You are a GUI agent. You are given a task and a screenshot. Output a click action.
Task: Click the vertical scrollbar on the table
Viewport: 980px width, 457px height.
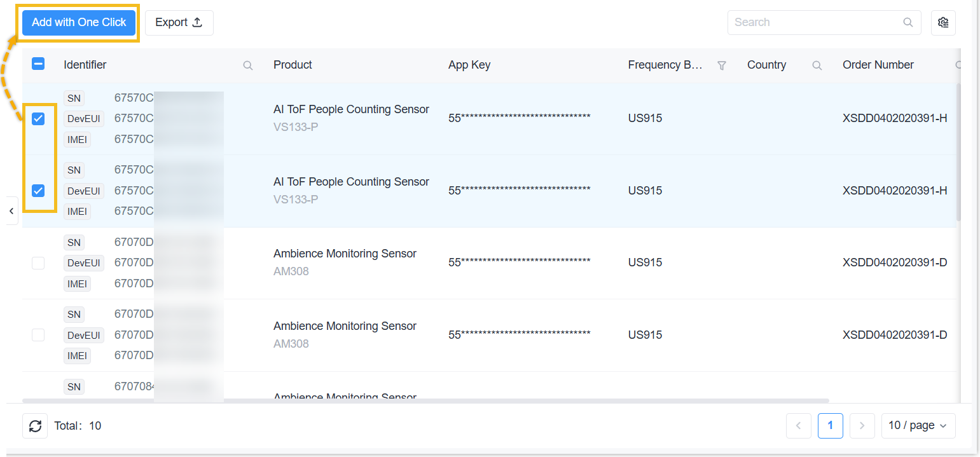click(x=958, y=153)
